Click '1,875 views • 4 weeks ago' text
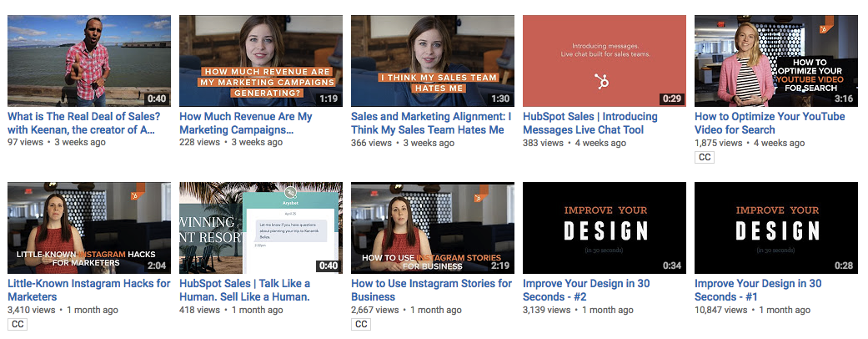Screen dimensions: 868x339 click(x=750, y=142)
